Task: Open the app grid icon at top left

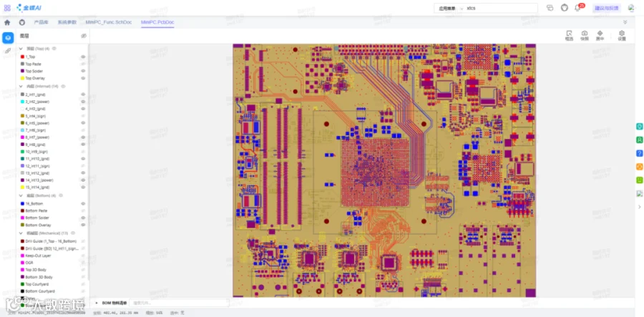Action: (7, 8)
